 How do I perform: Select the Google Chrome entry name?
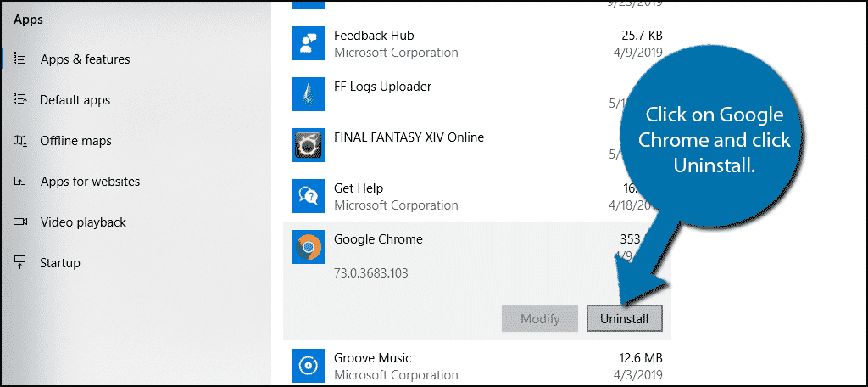pos(378,239)
